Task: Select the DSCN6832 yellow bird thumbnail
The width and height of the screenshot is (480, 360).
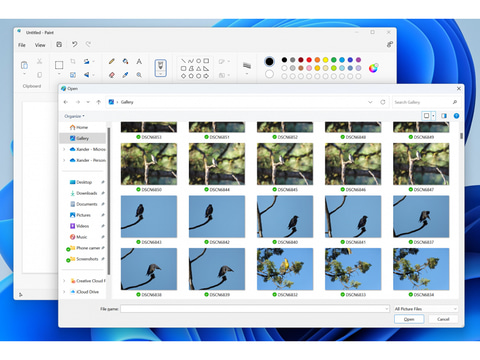Action: [x=285, y=269]
